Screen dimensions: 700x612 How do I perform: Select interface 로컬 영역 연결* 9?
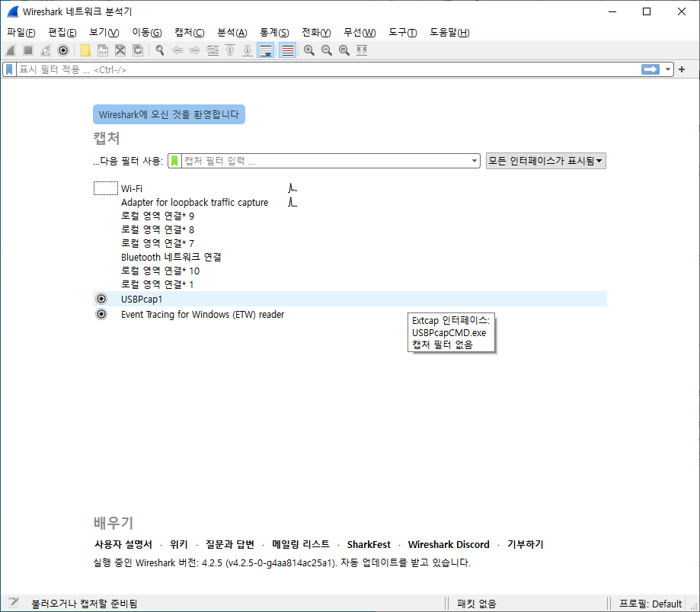pos(350,216)
